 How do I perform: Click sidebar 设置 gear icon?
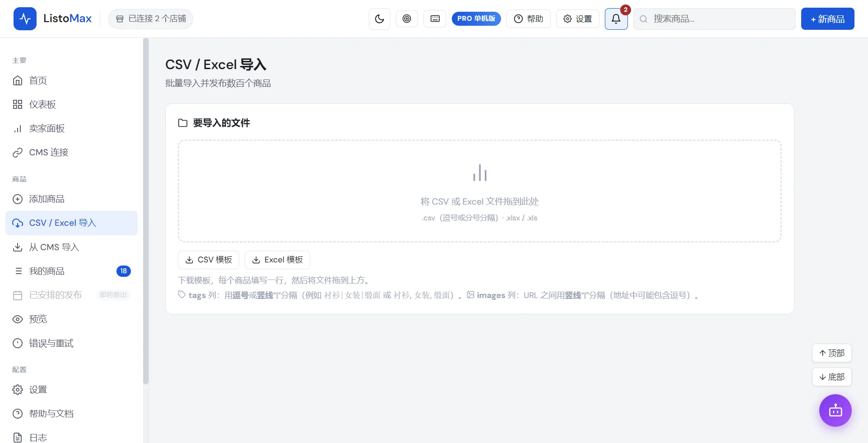[x=18, y=390]
